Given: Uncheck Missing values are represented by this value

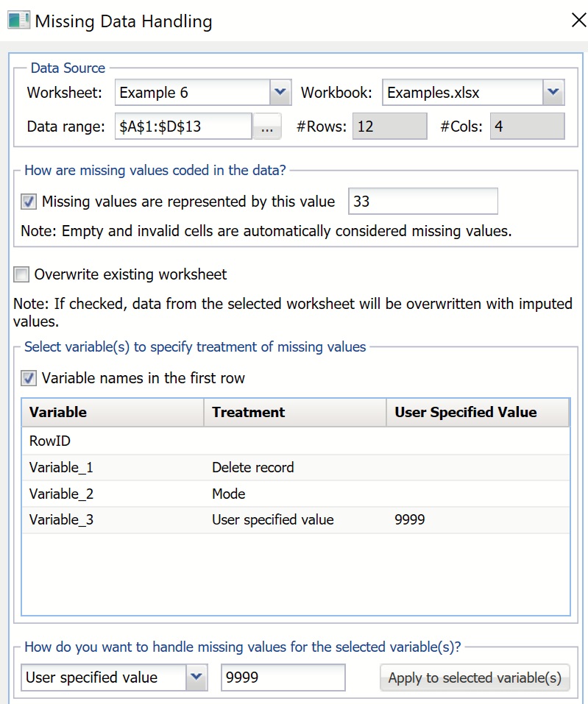Looking at the screenshot, I should [29, 202].
